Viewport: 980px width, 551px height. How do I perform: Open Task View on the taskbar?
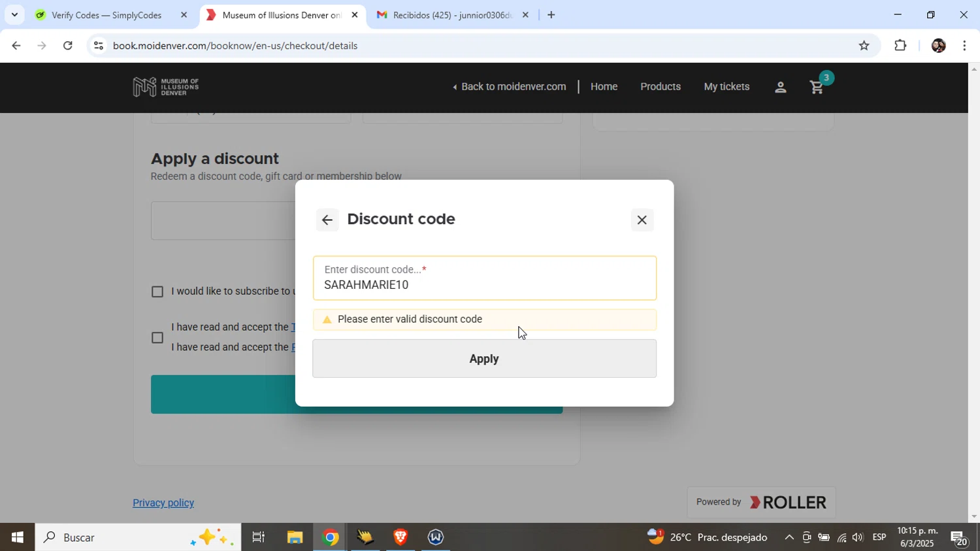pyautogui.click(x=259, y=537)
